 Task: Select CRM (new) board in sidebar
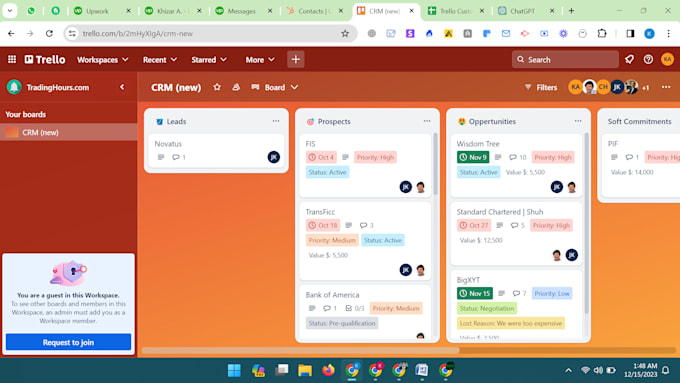(x=69, y=132)
